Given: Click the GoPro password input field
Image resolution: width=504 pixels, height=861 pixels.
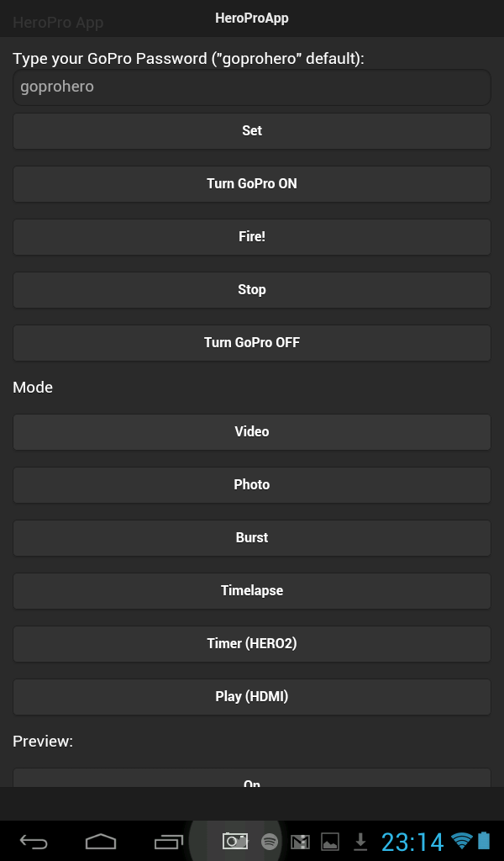Looking at the screenshot, I should pos(252,87).
